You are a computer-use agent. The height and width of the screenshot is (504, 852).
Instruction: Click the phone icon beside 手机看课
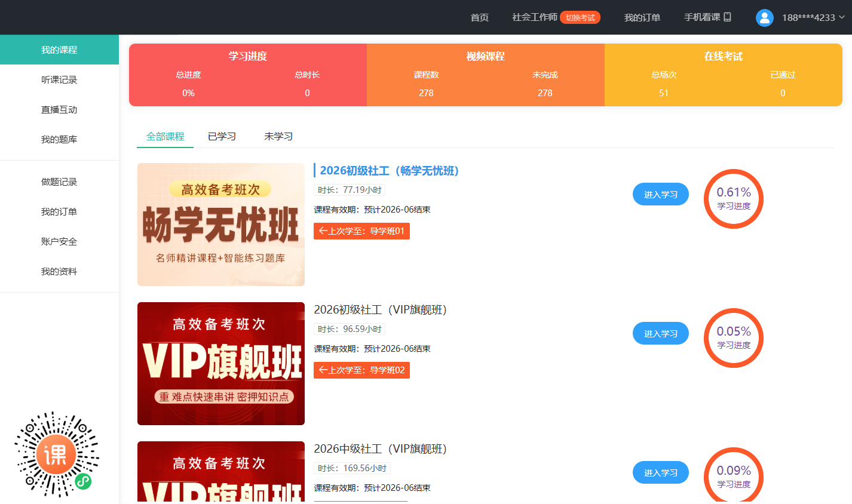click(x=727, y=17)
